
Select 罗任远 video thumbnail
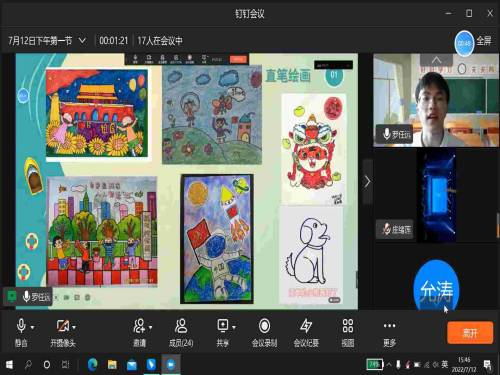click(436, 100)
